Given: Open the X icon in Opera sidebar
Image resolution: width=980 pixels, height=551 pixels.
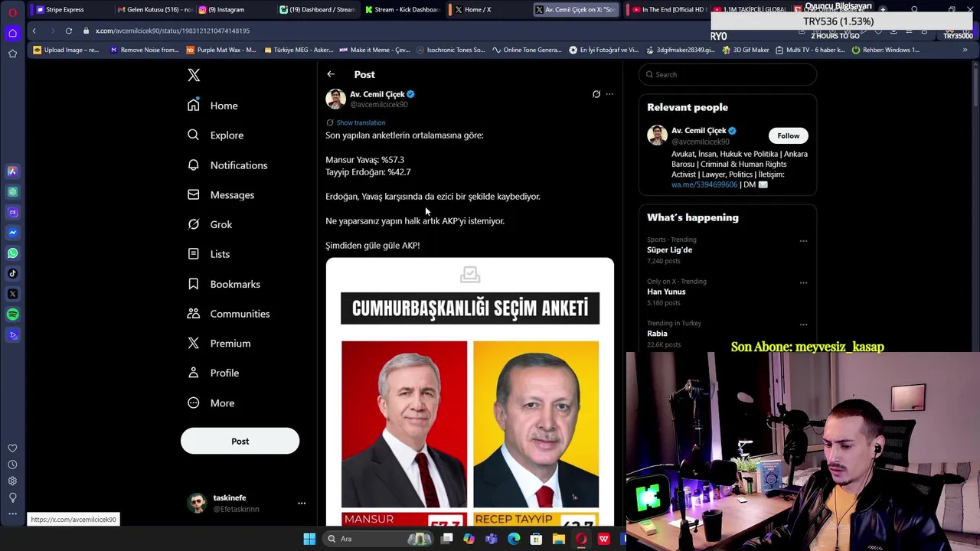Looking at the screenshot, I should tap(12, 294).
